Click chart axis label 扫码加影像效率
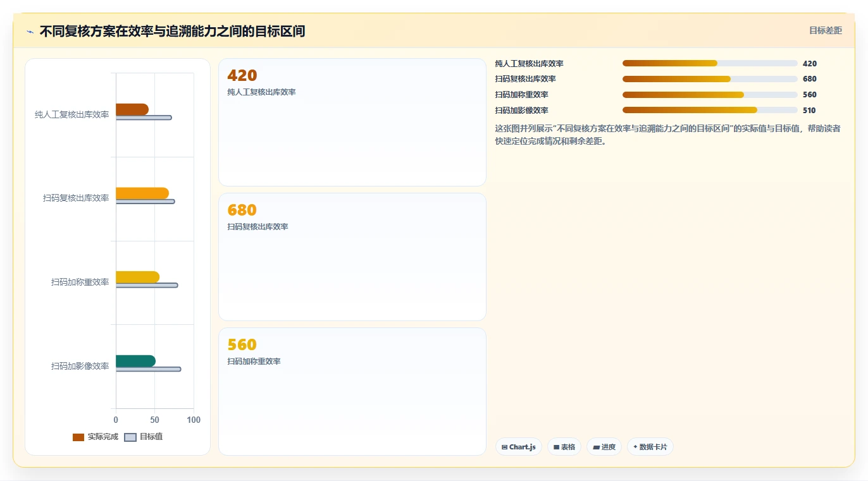The image size is (868, 481). (x=80, y=366)
